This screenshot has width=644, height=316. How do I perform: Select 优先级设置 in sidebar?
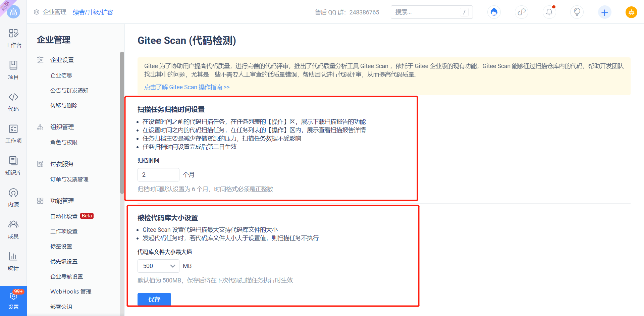(64, 261)
